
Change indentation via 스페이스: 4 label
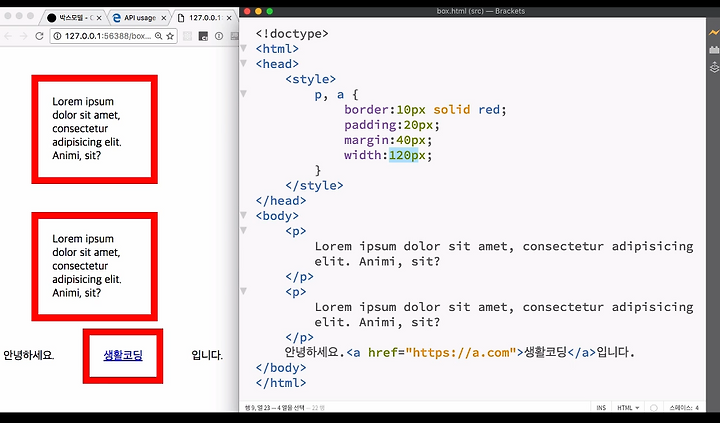click(x=684, y=408)
